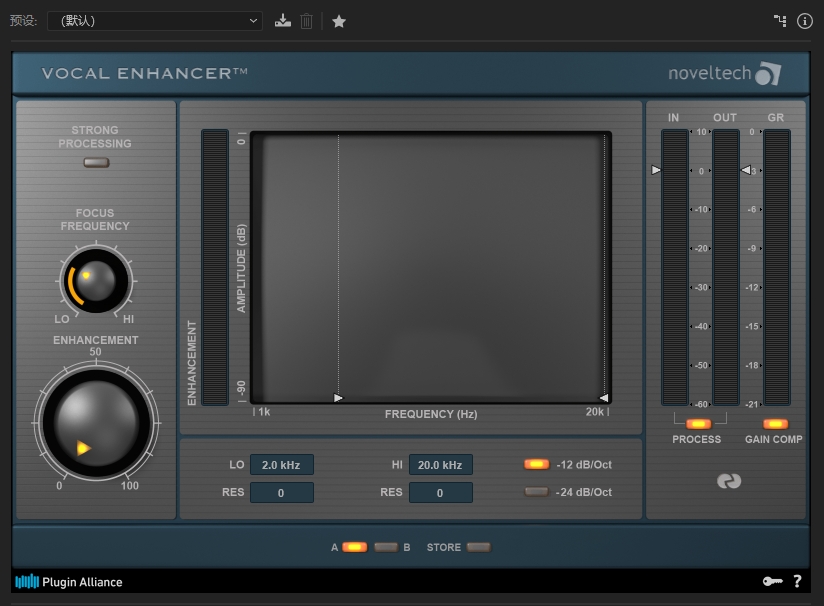This screenshot has width=824, height=606.
Task: Click the HI 20.0 kHz value field
Action: [440, 465]
